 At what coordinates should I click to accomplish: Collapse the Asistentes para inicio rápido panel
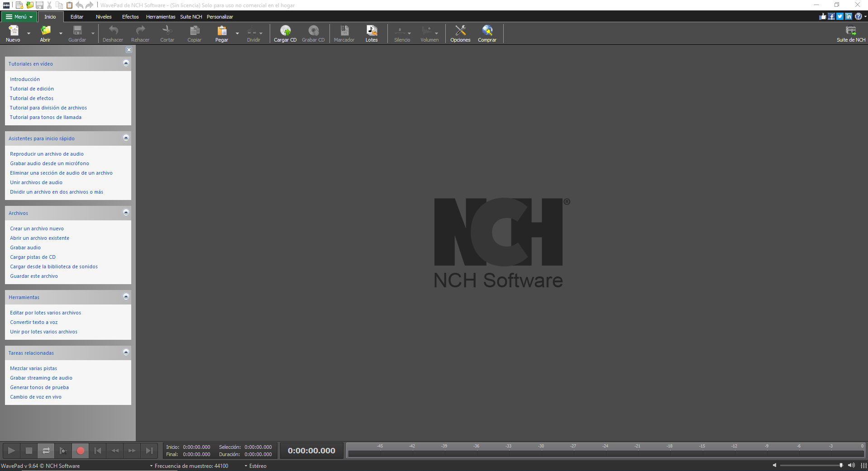pyautogui.click(x=126, y=138)
